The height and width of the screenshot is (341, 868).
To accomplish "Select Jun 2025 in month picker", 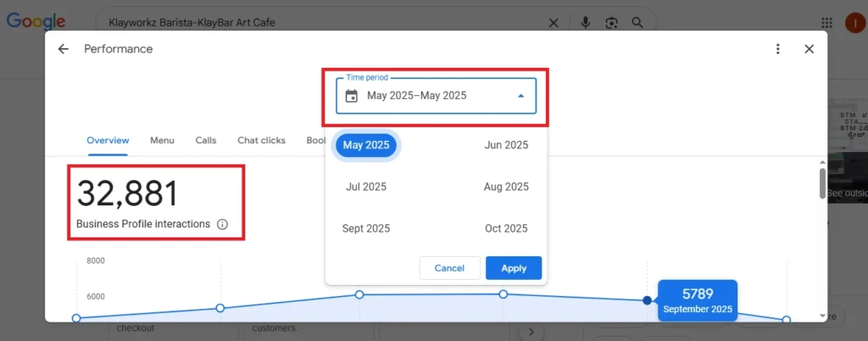I will (x=506, y=145).
